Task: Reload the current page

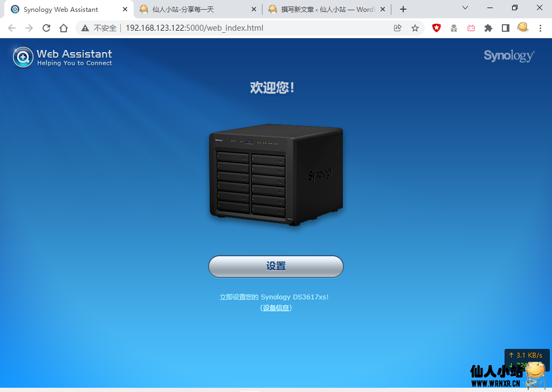Action: pyautogui.click(x=46, y=28)
